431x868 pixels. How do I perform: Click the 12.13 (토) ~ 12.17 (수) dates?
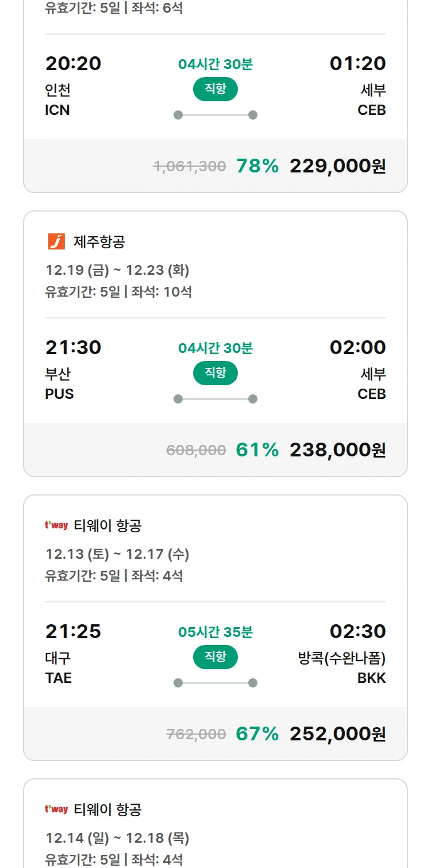click(117, 554)
